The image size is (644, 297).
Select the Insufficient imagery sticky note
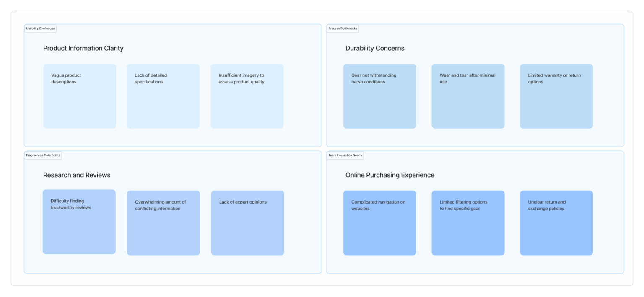(x=247, y=96)
